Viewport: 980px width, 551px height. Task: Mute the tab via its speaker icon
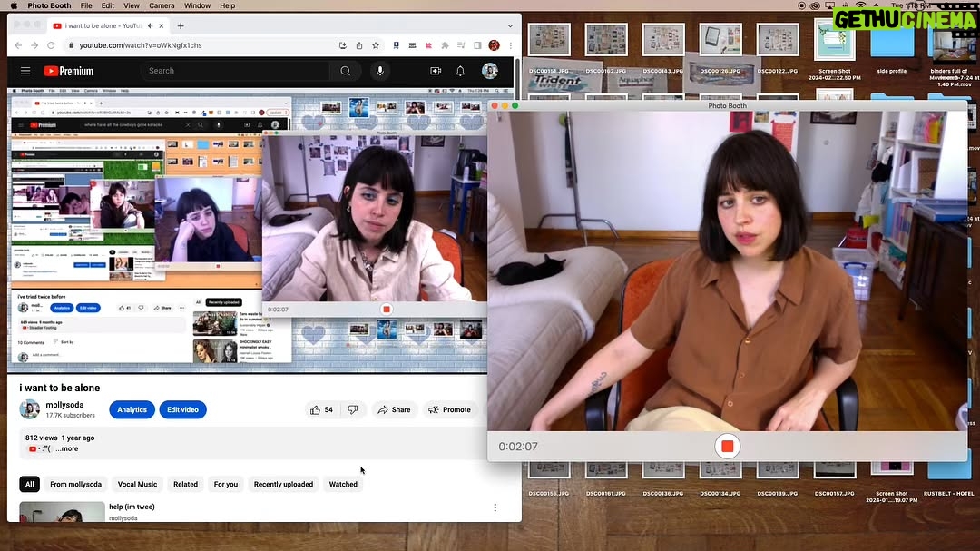pyautogui.click(x=150, y=25)
